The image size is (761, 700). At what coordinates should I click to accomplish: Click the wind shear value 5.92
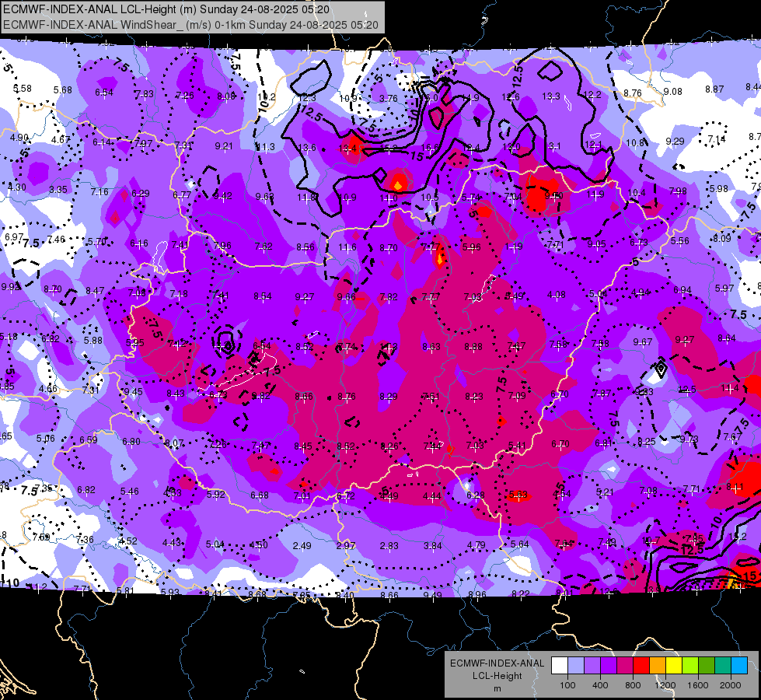(x=216, y=495)
